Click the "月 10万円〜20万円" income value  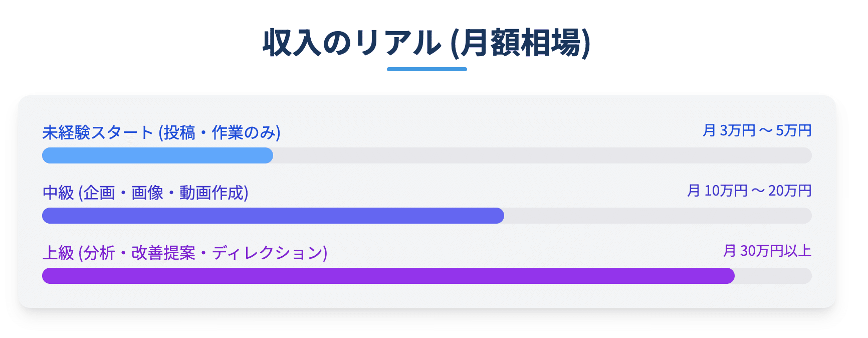749,191
